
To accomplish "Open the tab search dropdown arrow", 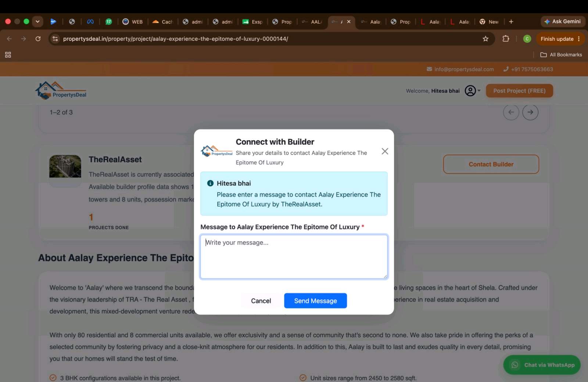I will [x=37, y=22].
